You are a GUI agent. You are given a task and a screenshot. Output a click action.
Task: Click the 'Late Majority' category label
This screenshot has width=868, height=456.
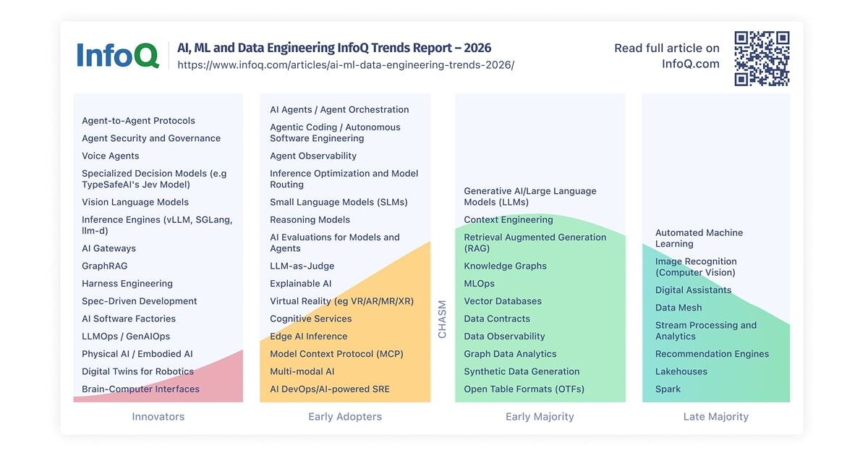[716, 417]
